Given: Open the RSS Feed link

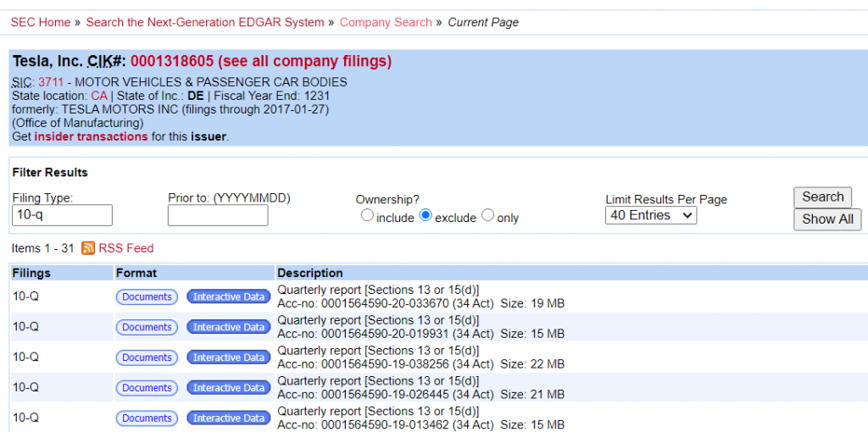Looking at the screenshot, I should [x=125, y=248].
